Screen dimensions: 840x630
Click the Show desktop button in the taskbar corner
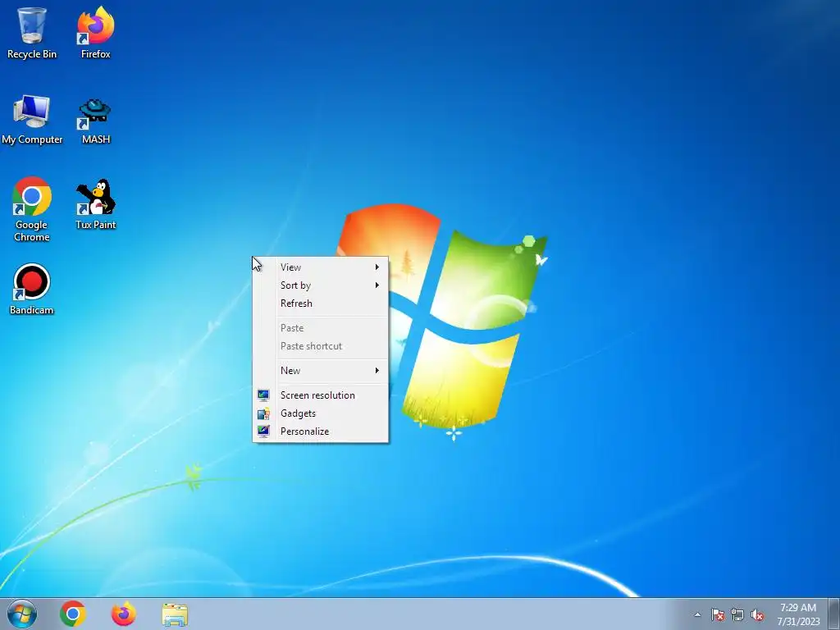834,614
